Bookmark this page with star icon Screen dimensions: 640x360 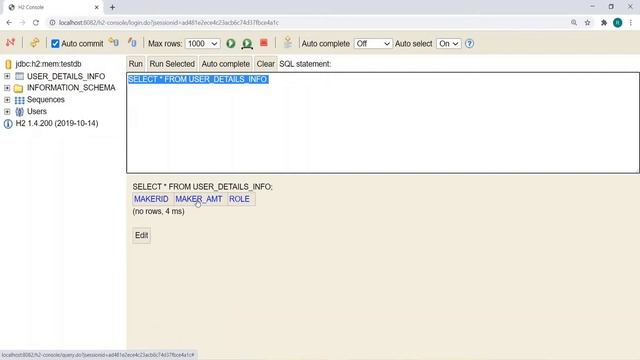click(x=587, y=23)
